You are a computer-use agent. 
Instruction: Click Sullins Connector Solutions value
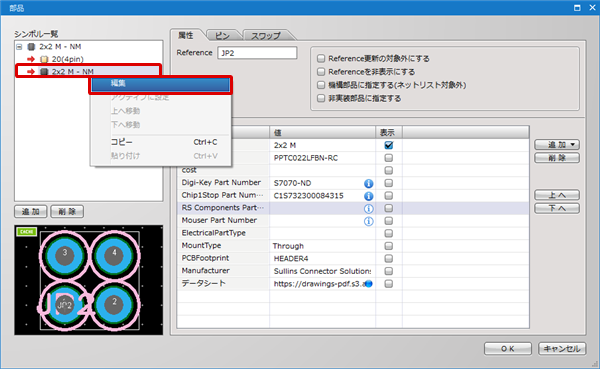[x=322, y=271]
